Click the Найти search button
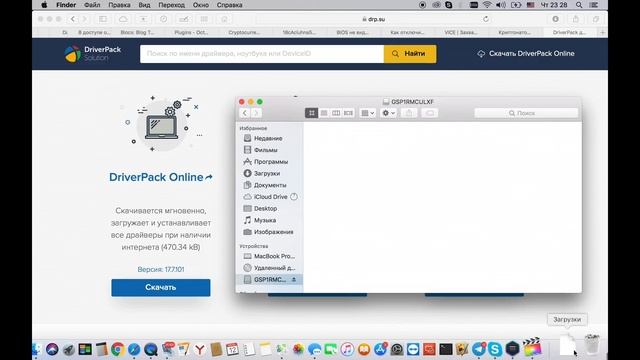 (410, 54)
